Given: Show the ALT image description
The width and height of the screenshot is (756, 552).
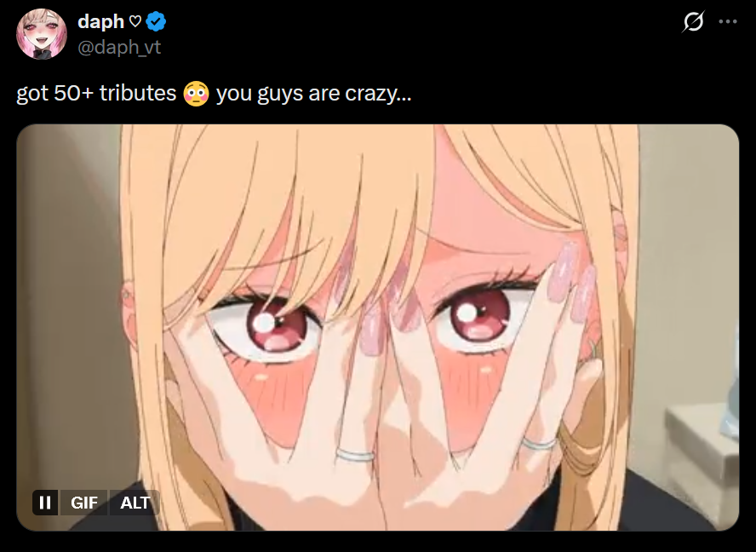Looking at the screenshot, I should click(135, 503).
